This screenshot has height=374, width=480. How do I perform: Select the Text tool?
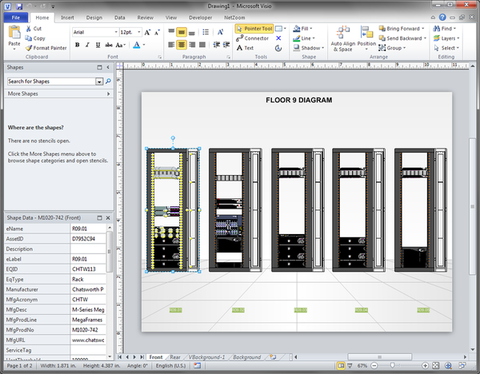click(x=245, y=48)
